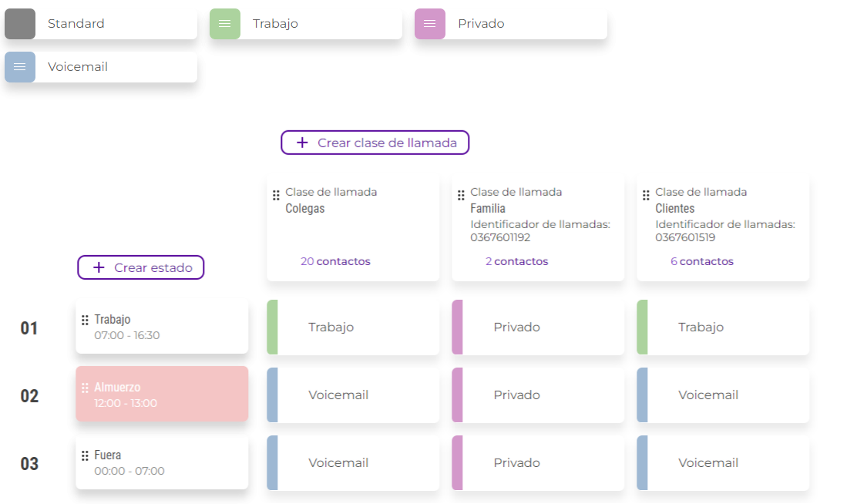Click Voicemail cell for Clientes in row 03
Image resolution: width=847 pixels, height=504 pixels.
click(723, 463)
